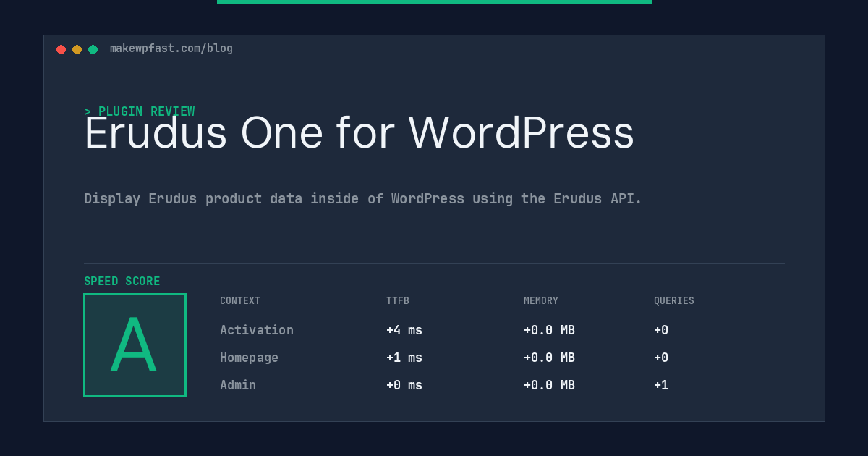Click the CONTEXT column header

(240, 301)
